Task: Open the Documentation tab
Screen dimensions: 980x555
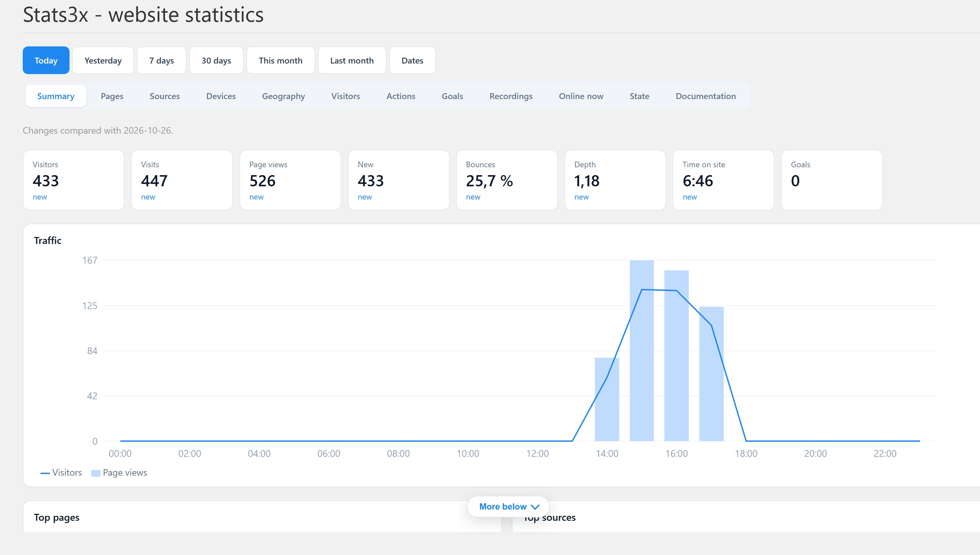Action: point(706,96)
